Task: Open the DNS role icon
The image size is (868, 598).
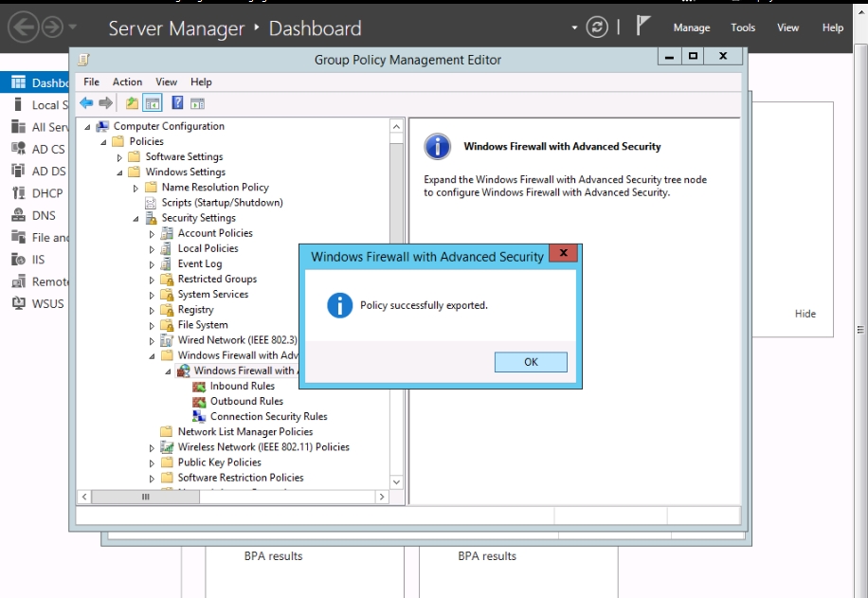Action: 18,215
